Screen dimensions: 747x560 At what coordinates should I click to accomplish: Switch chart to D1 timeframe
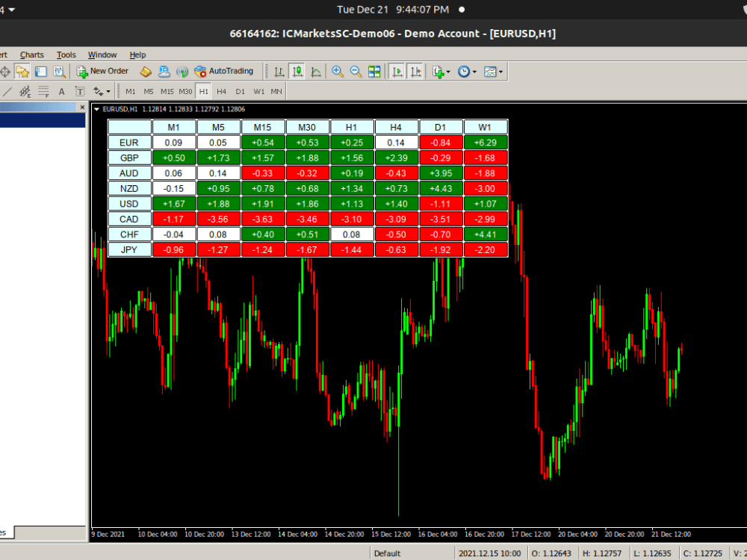(240, 91)
